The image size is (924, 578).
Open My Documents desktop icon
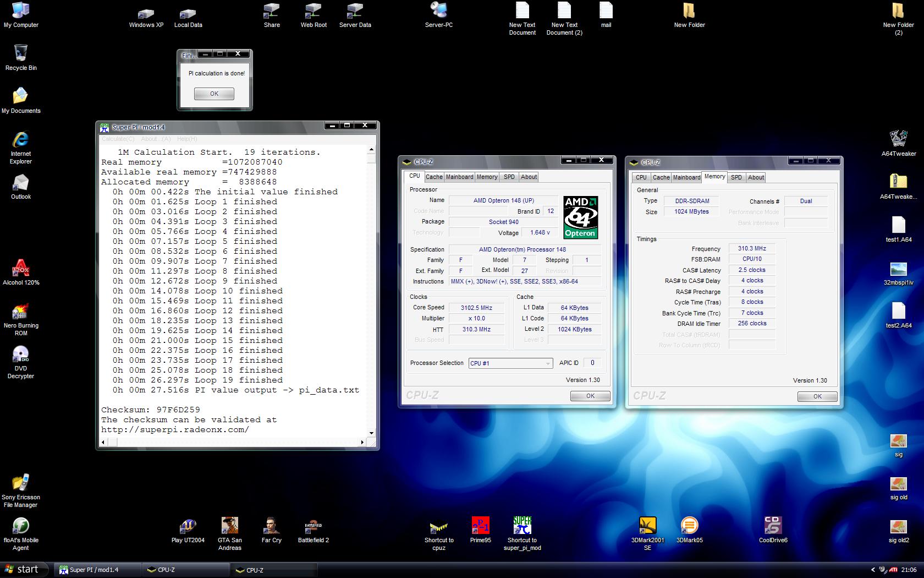point(21,101)
